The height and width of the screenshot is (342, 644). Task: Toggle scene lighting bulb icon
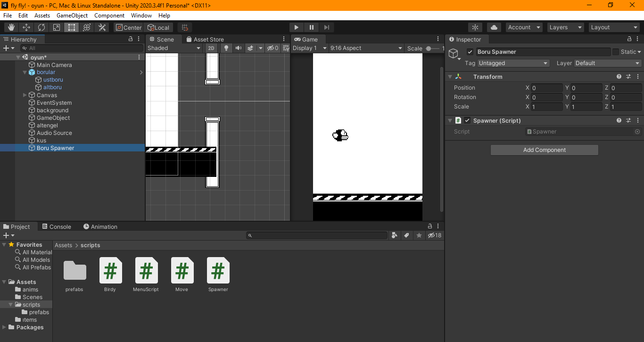point(226,48)
